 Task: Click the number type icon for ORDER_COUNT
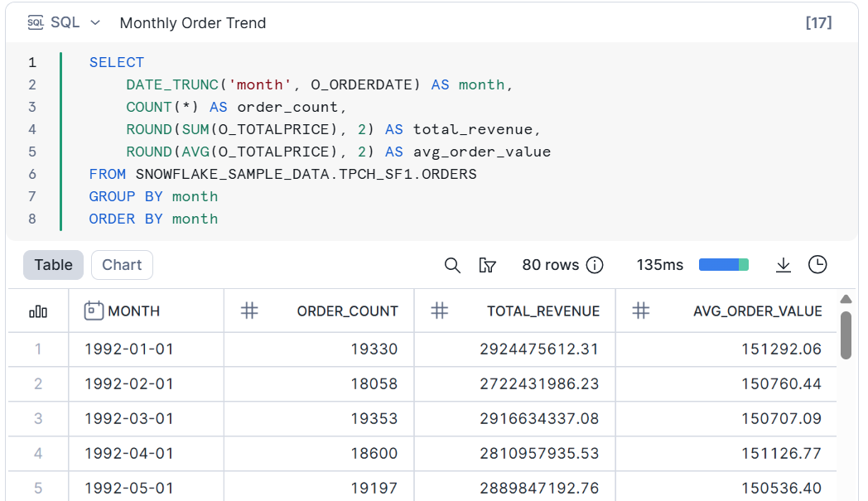click(249, 311)
